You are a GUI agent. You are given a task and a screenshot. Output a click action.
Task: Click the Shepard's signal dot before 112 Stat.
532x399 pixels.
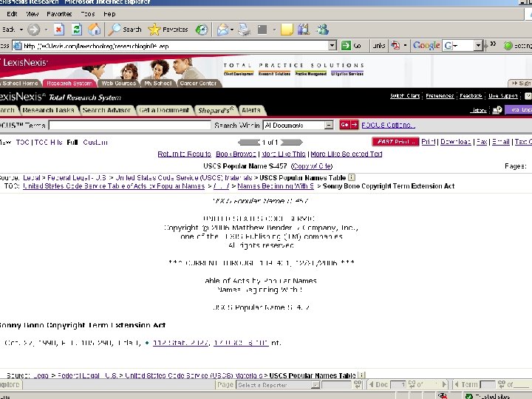pyautogui.click(x=147, y=343)
